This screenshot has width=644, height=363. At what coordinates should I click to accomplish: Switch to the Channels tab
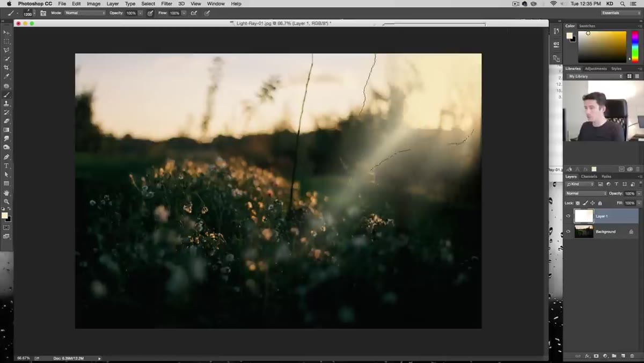[x=589, y=176]
